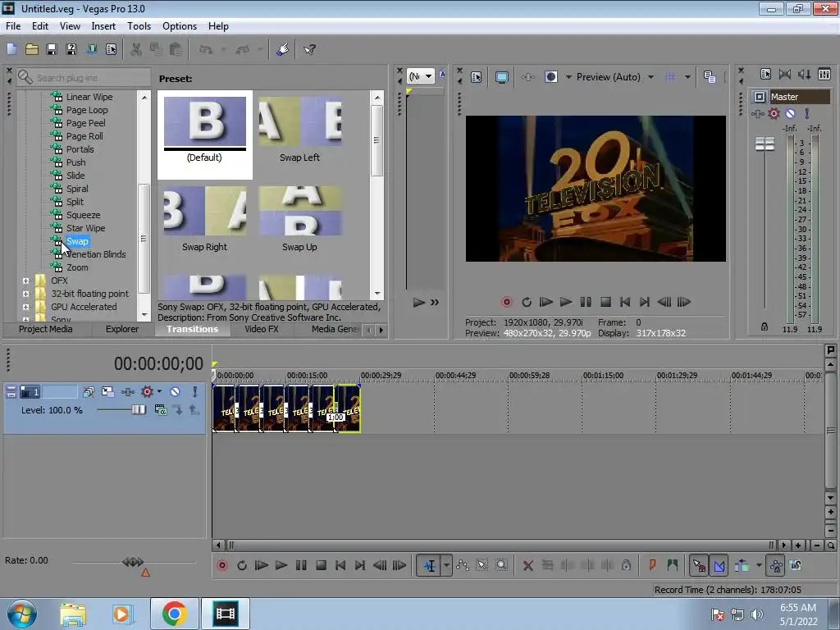840x630 pixels.
Task: Select the Venetian Blinds transition
Action: (95, 254)
